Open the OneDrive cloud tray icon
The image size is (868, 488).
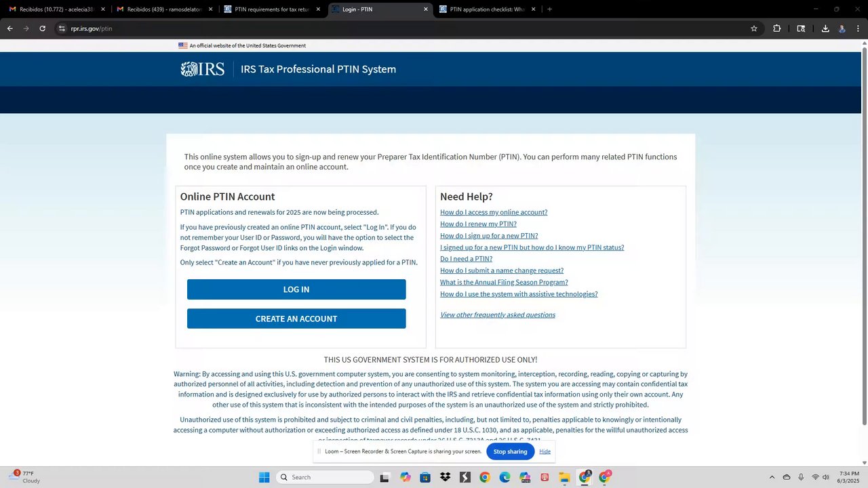787,477
